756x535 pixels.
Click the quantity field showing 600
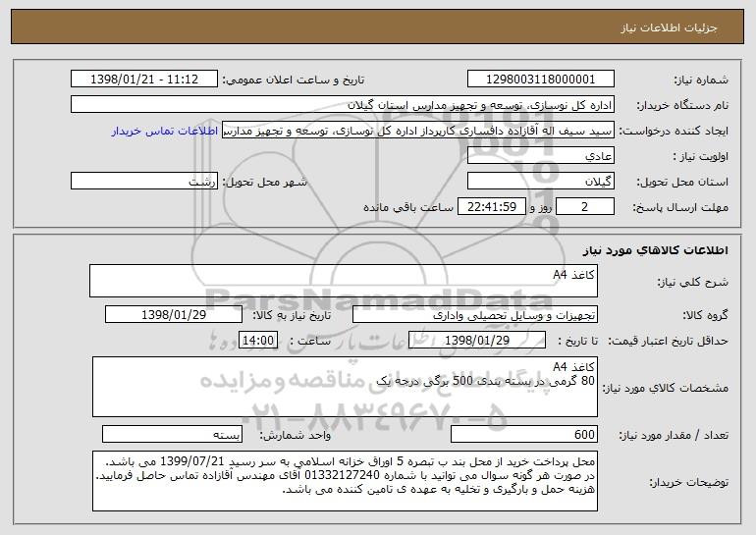(524, 434)
